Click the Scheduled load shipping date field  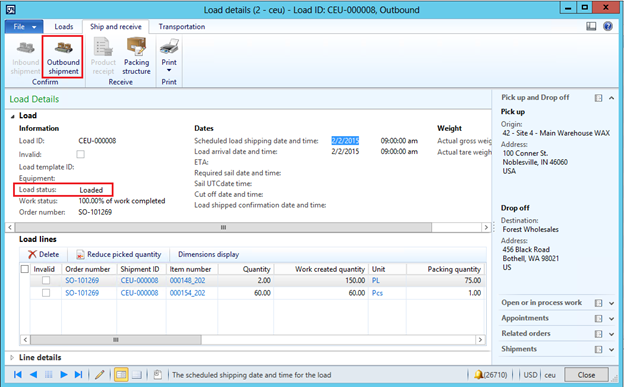click(345, 141)
